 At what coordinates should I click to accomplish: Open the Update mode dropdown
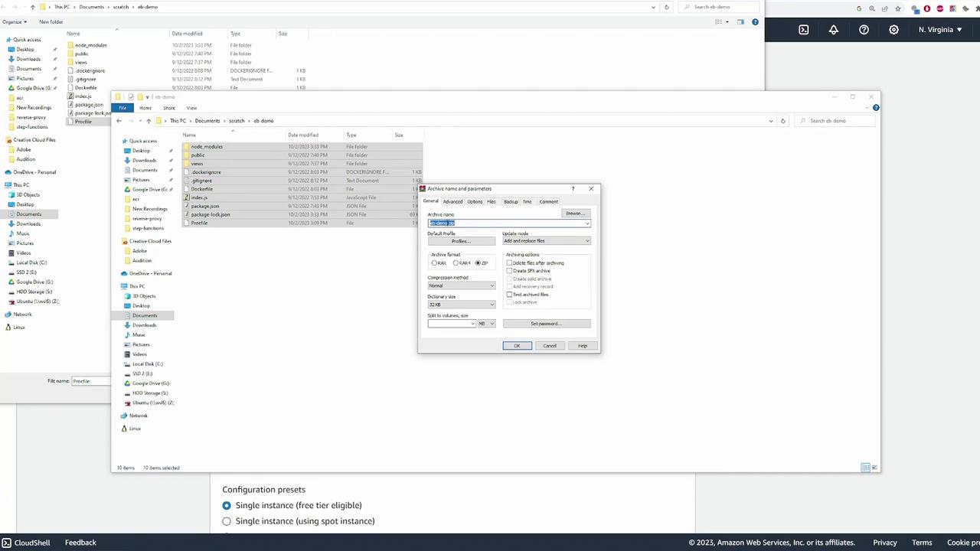547,241
